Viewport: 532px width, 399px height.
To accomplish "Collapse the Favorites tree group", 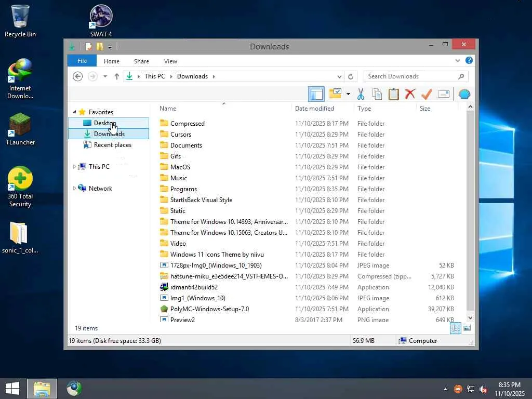I will [74, 112].
